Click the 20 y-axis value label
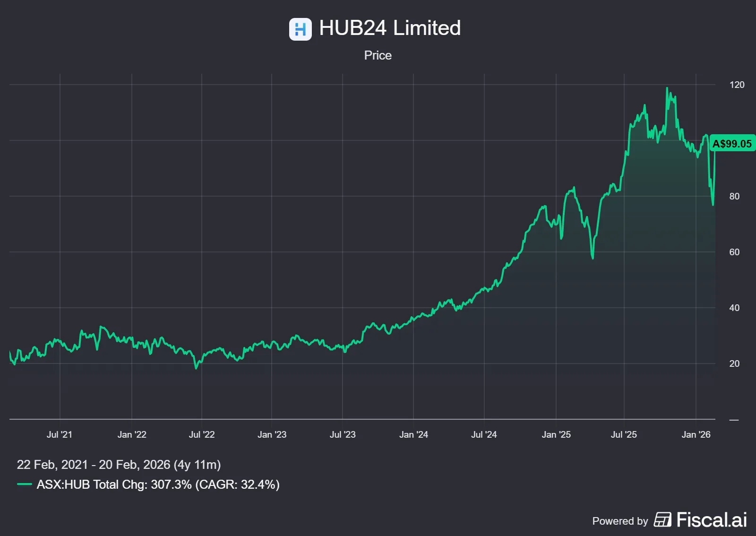This screenshot has width=756, height=536. (x=734, y=363)
